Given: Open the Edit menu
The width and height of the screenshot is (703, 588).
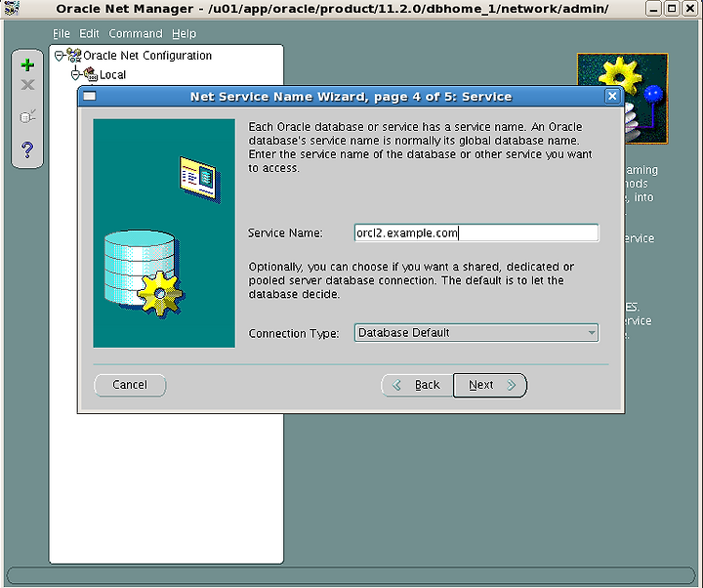Looking at the screenshot, I should tap(89, 33).
